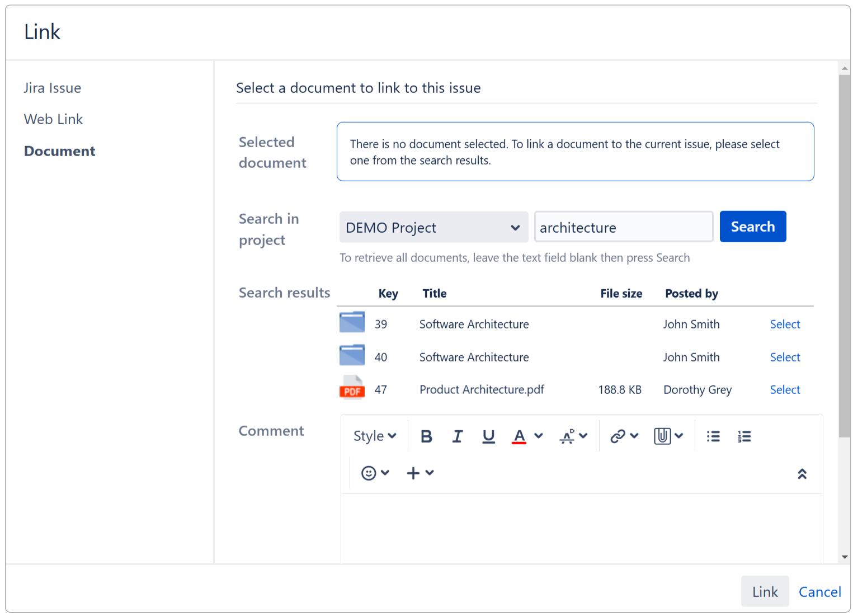Click the attachment icon in toolbar
The height and width of the screenshot is (616, 853).
662,436
